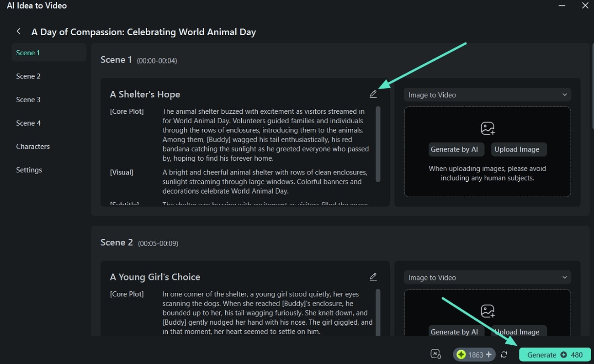
Task: Click the Scene 1 core plot paragraph
Action: tap(266, 135)
